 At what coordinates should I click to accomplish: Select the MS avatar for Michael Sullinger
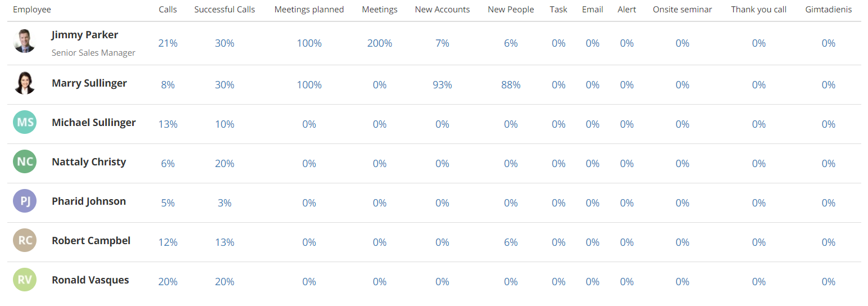(25, 122)
